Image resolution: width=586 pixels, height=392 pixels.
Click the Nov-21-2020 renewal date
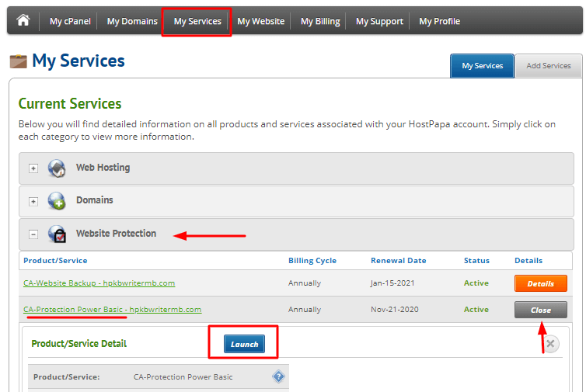[395, 310]
